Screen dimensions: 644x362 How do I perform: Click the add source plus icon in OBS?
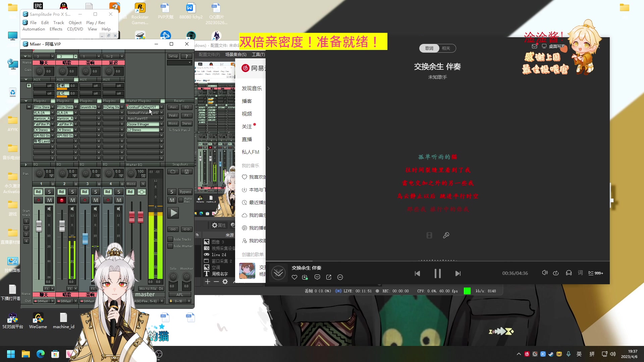pyautogui.click(x=208, y=282)
